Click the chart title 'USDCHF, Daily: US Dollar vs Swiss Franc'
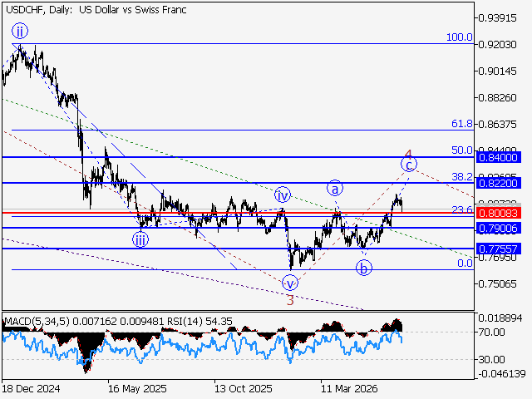 pos(96,10)
